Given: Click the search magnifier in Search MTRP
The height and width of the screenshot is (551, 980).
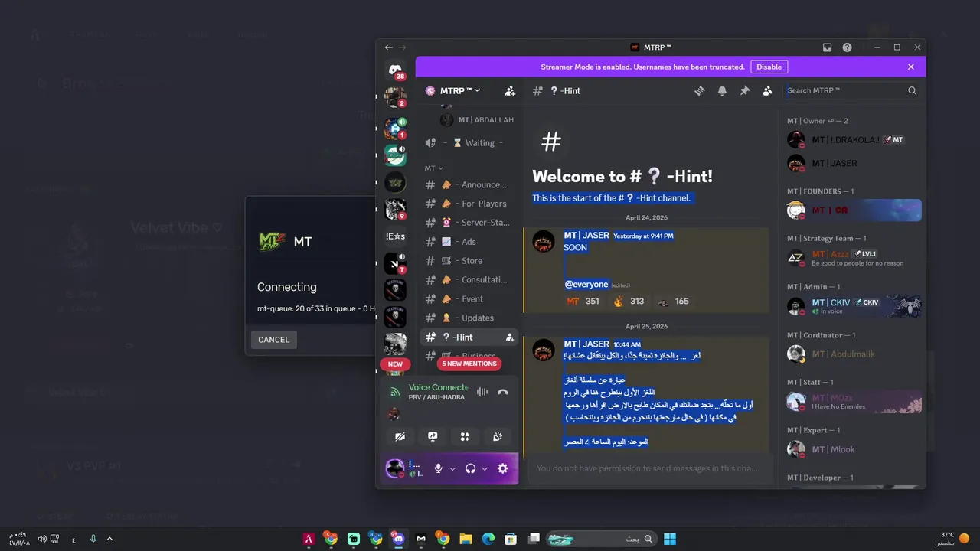Looking at the screenshot, I should [x=912, y=90].
